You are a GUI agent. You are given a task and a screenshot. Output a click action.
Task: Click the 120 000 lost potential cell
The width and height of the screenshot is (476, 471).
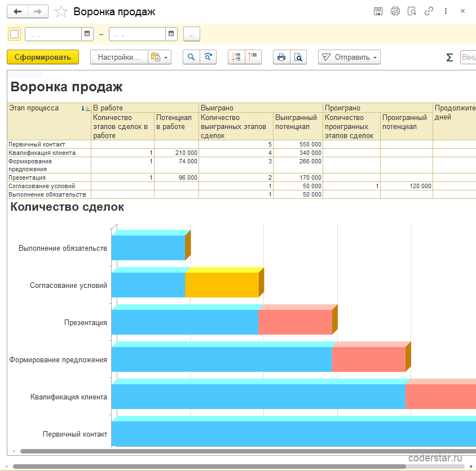pos(407,186)
